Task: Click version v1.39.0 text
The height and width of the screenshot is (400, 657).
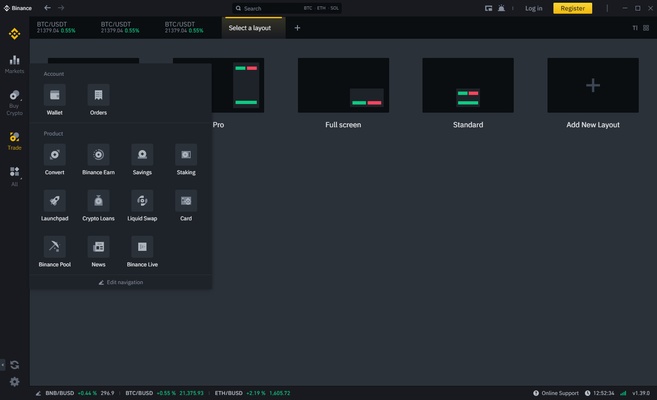Action: click(641, 393)
